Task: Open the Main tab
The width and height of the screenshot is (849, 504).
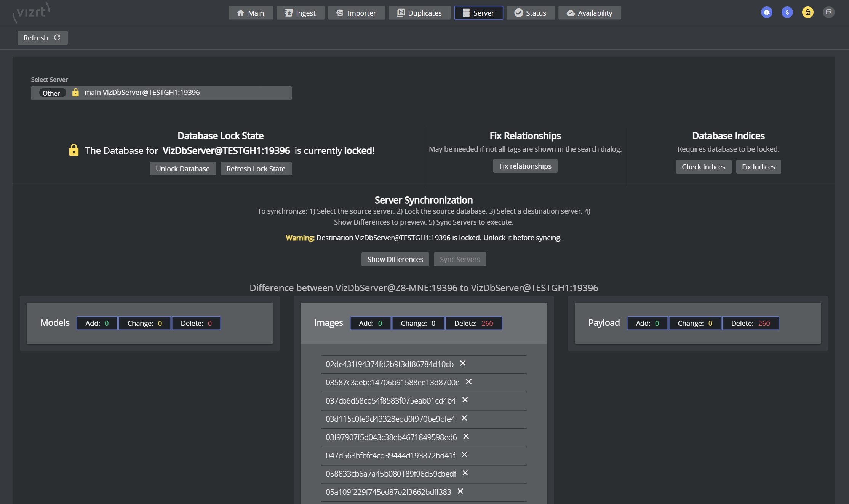Action: pyautogui.click(x=251, y=13)
